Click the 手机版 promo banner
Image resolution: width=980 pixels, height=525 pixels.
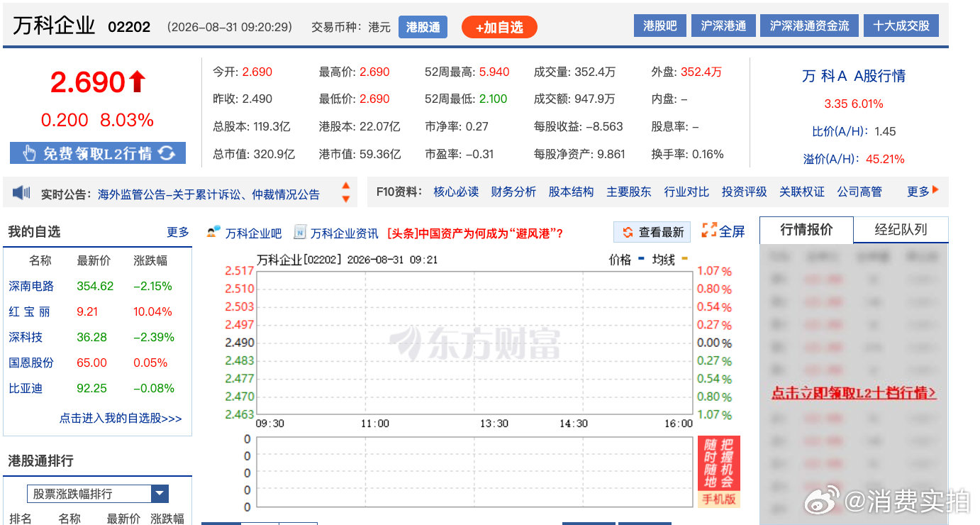[719, 472]
